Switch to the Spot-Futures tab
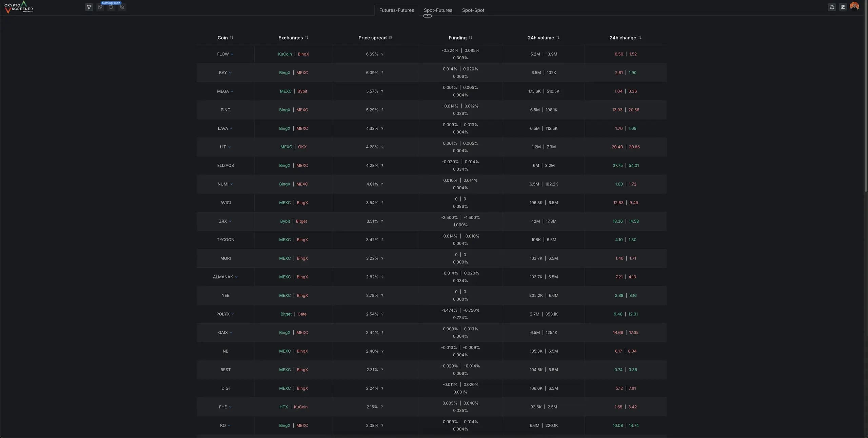The height and width of the screenshot is (438, 868). tap(438, 10)
